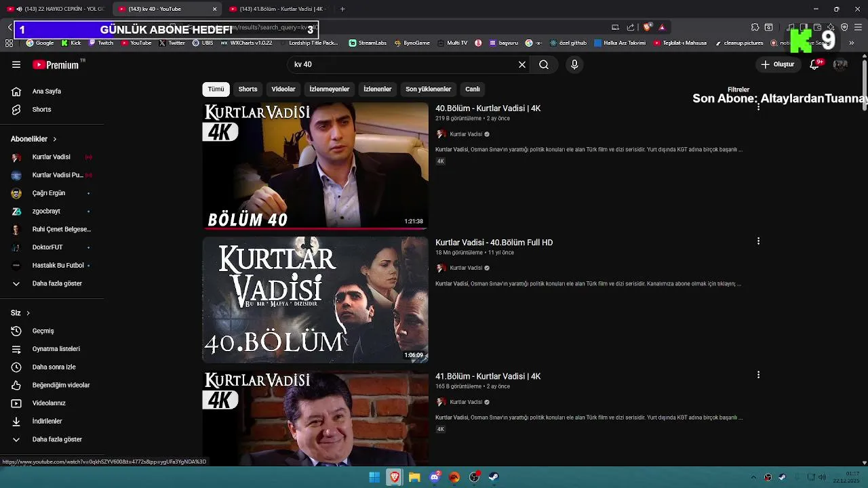Open the Windows Start menu

point(374,477)
